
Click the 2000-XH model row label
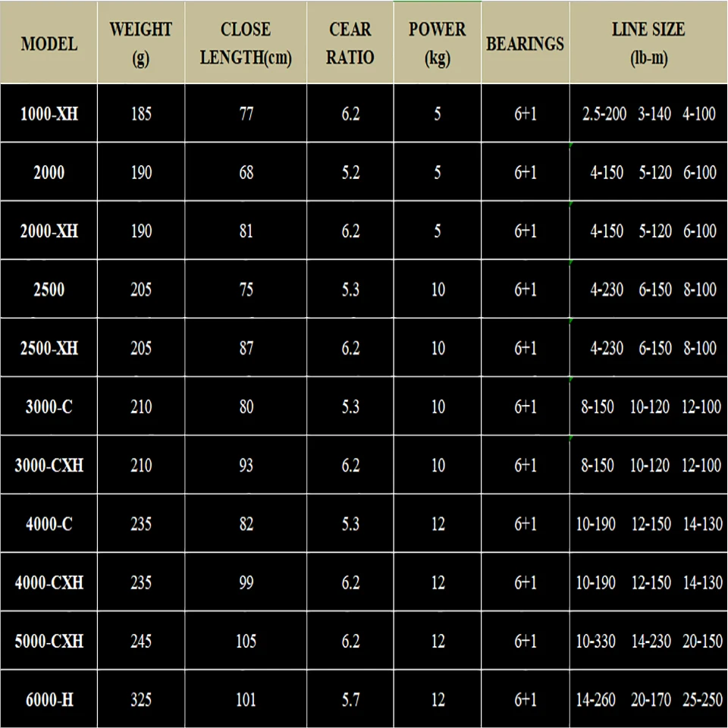49,231
